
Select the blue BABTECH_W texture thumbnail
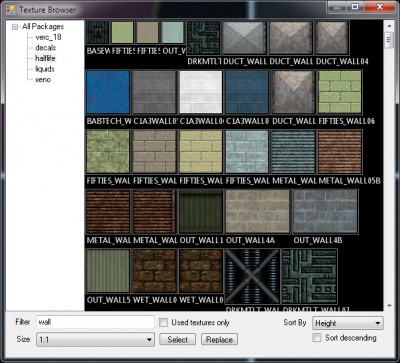pos(108,92)
